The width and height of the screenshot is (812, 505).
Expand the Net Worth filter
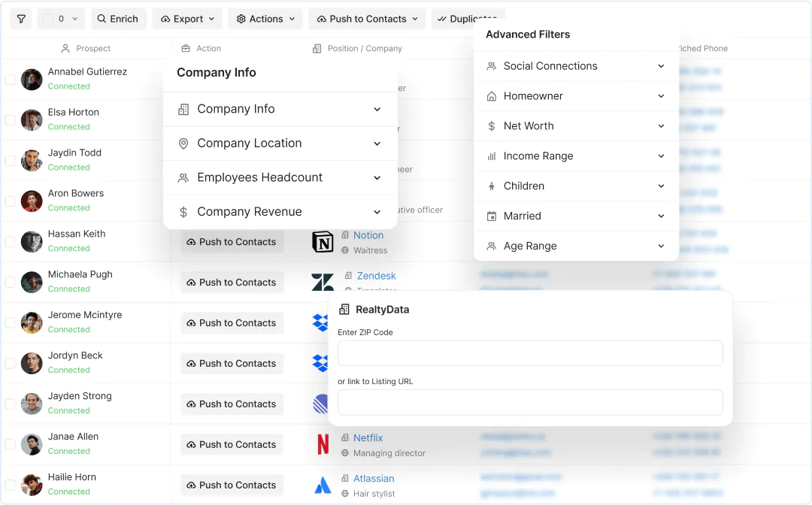click(576, 126)
